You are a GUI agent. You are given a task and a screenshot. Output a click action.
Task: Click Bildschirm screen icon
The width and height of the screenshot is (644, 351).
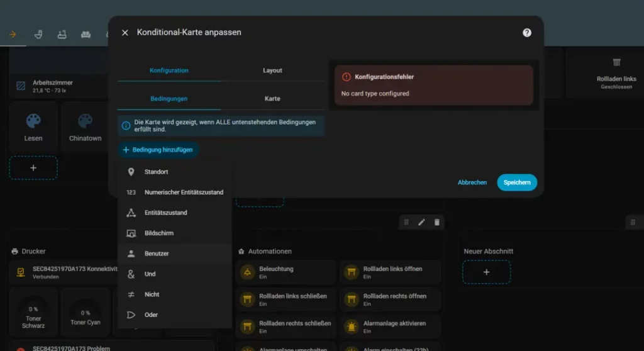pos(131,233)
